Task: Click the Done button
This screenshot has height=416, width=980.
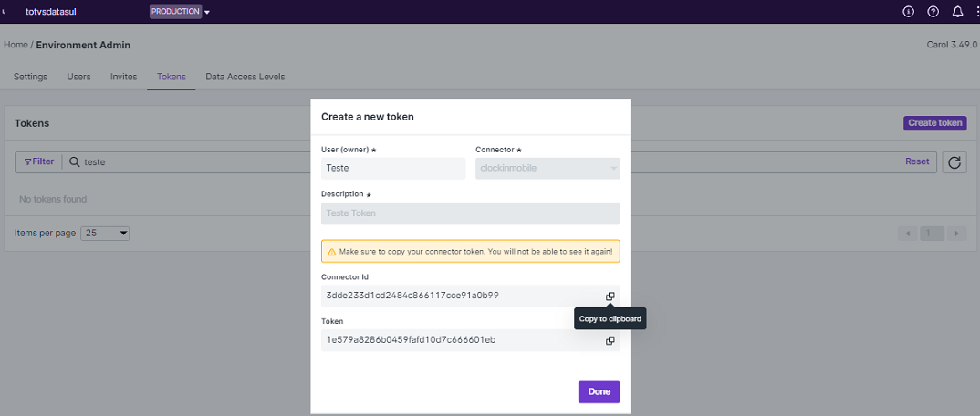Action: point(599,391)
